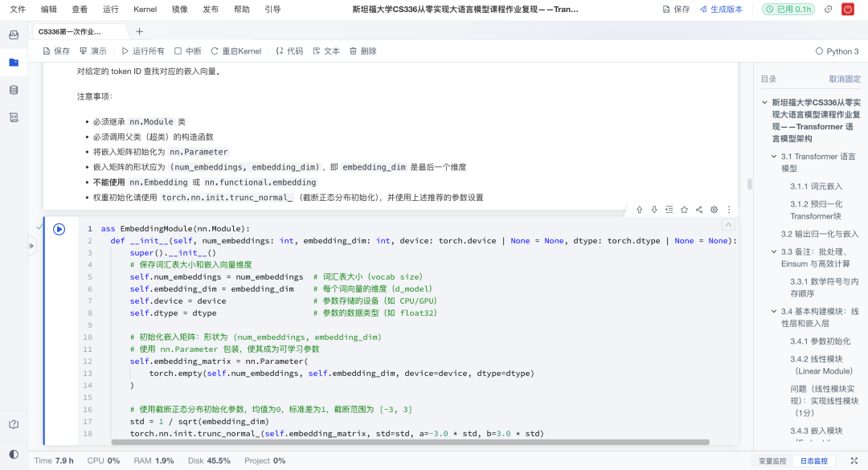Open cell more-options vertical dots

tap(729, 210)
